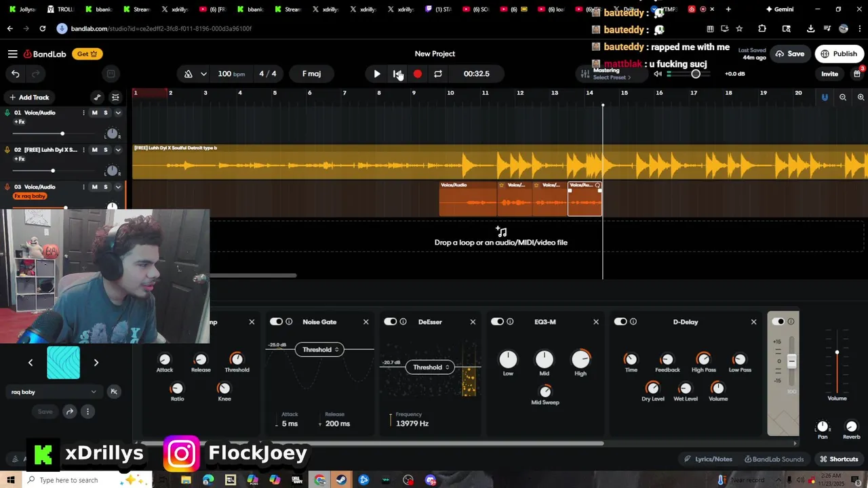Viewport: 868px width, 488px height.
Task: Add Fx to track 02
Action: [19, 159]
